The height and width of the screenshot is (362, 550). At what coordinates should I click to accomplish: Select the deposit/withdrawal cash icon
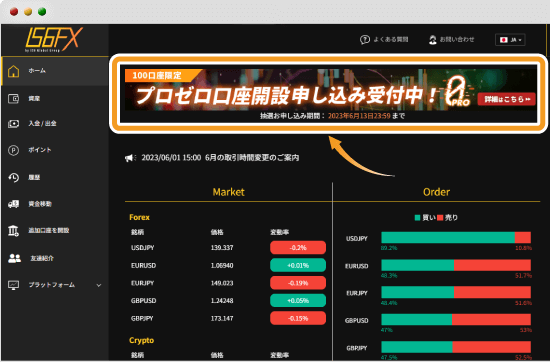(13, 123)
